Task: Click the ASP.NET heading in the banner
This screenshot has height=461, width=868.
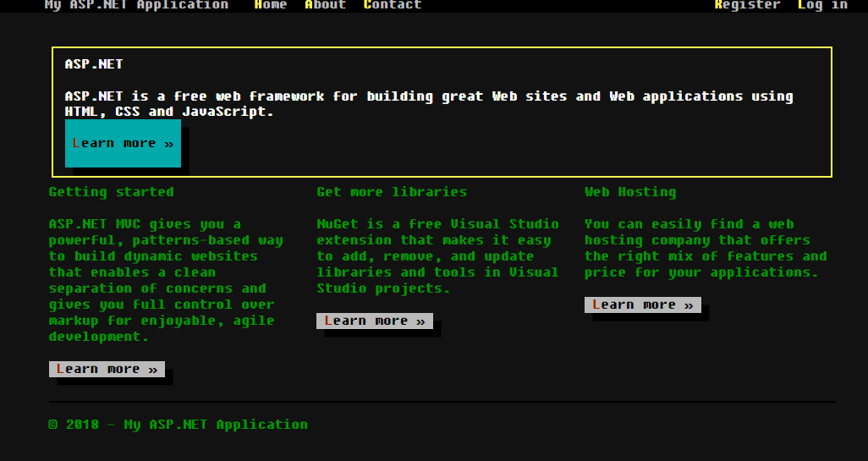Action: coord(94,64)
